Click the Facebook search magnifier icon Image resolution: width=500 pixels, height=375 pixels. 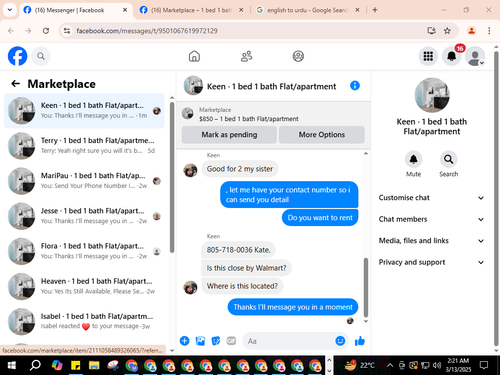point(41,56)
